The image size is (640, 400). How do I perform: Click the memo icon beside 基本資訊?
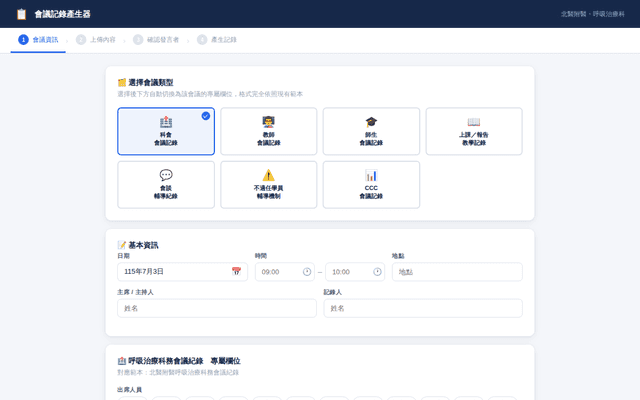click(x=122, y=245)
